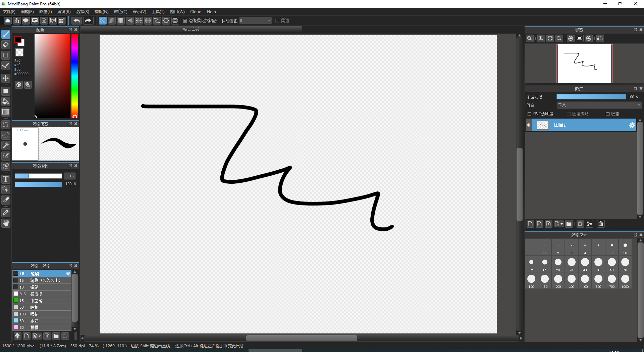Viewport: 644px width, 352px height.
Task: Open the Cloud icon in toolbar
Action: (8, 20)
